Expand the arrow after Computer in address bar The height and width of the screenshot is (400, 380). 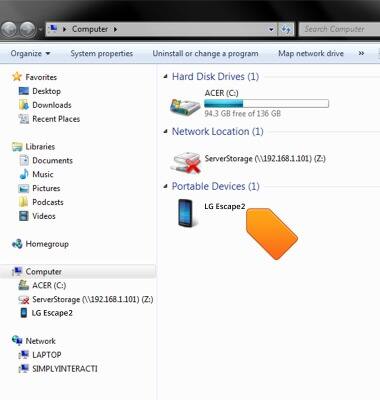click(x=115, y=30)
